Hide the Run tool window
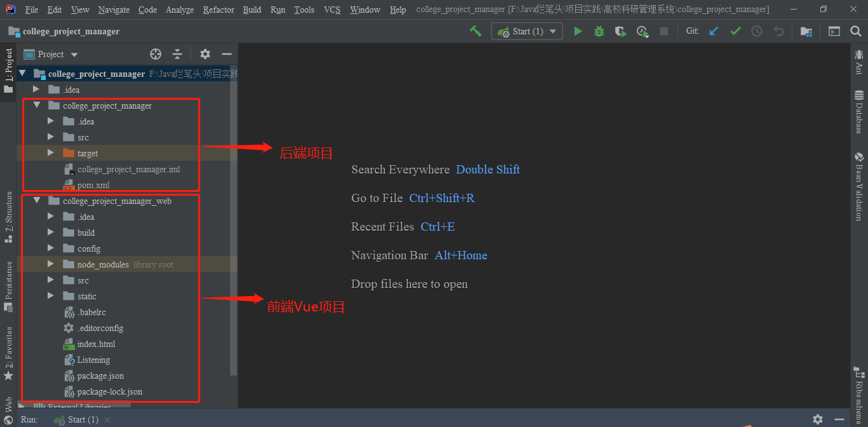The width and height of the screenshot is (868, 427). 839,419
